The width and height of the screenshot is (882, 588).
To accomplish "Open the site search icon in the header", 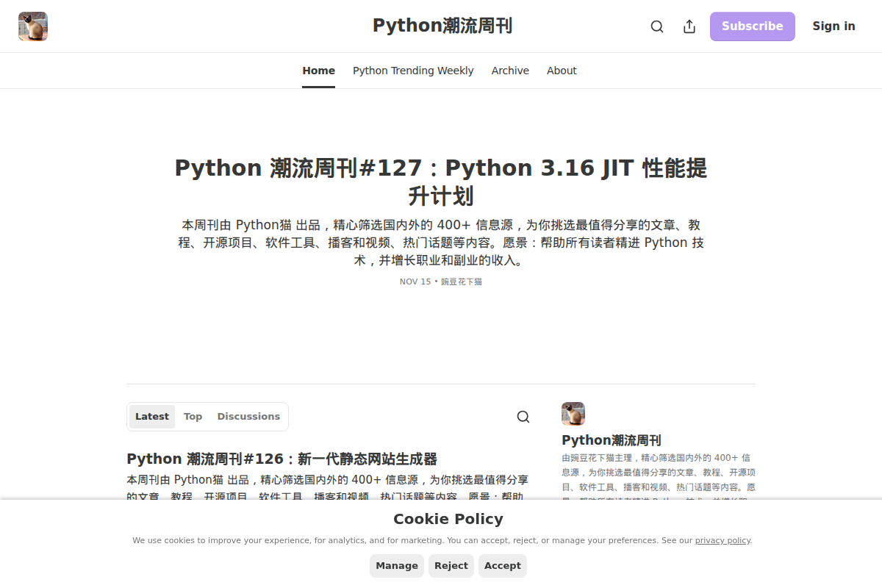I will [x=656, y=26].
